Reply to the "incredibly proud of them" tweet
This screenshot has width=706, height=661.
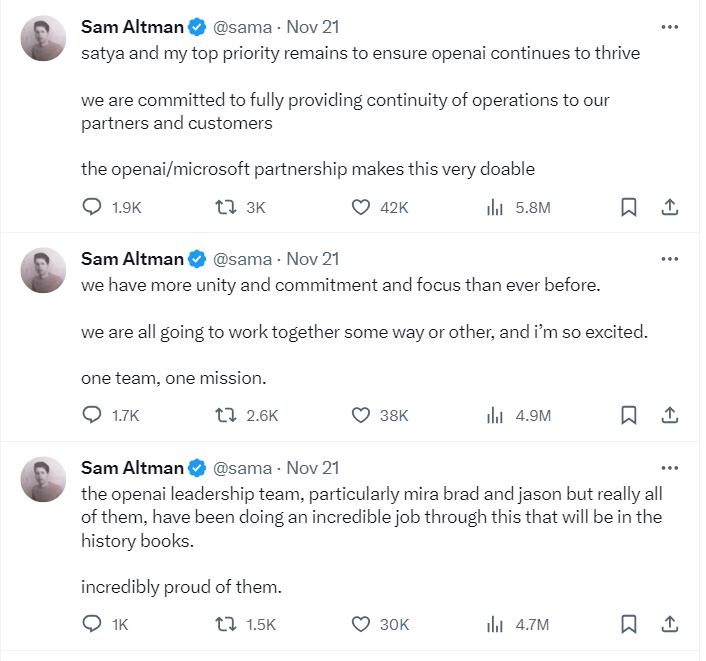pos(92,624)
